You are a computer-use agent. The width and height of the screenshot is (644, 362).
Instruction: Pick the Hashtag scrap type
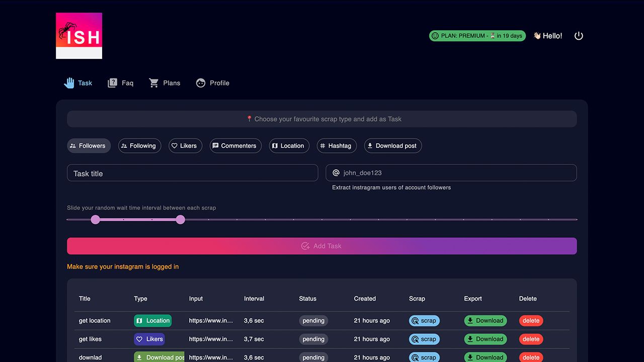tap(337, 146)
